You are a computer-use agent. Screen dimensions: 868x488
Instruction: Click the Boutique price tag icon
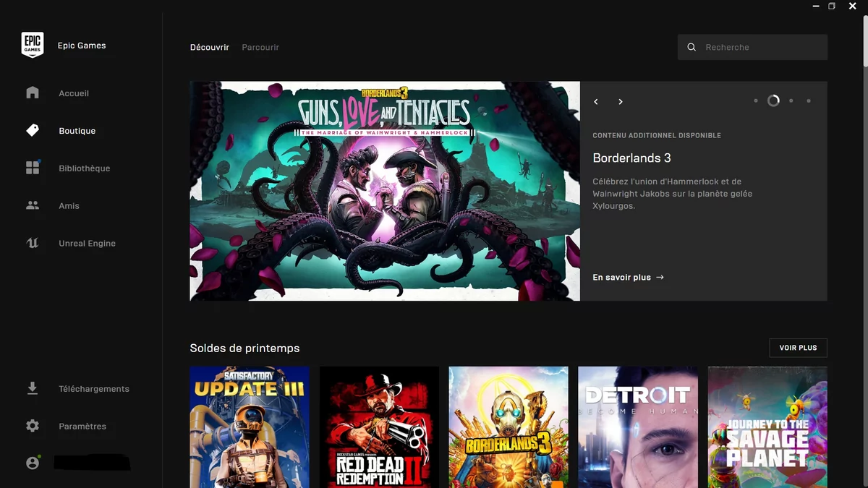tap(33, 130)
